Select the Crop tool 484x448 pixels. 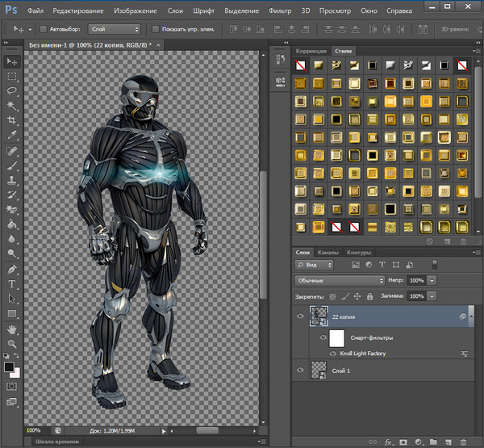pyautogui.click(x=12, y=120)
